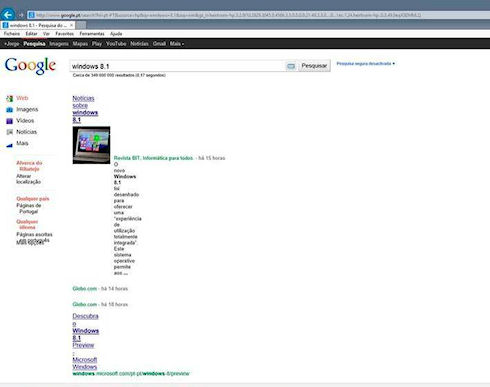Select Vídeos text filter in sidebar

coord(25,121)
